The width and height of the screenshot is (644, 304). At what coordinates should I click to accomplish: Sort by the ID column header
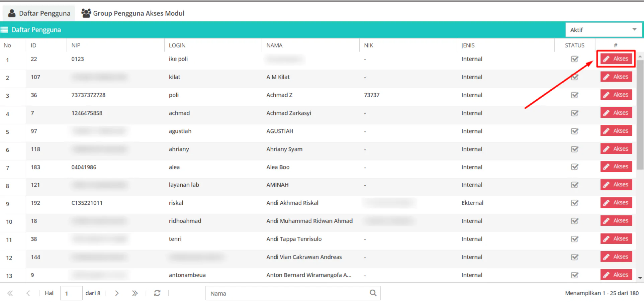[33, 45]
